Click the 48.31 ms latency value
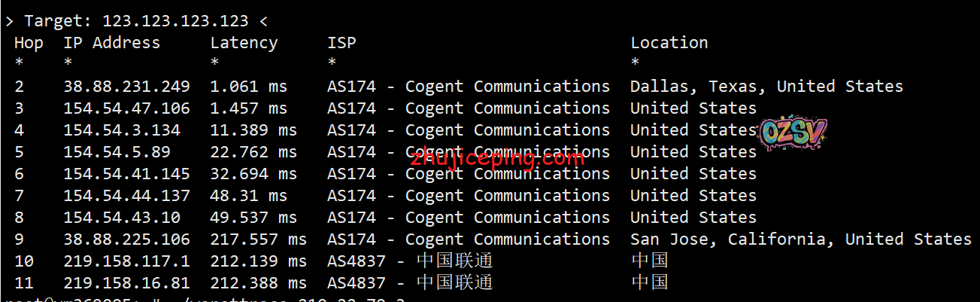The height and width of the screenshot is (302, 980). (248, 196)
